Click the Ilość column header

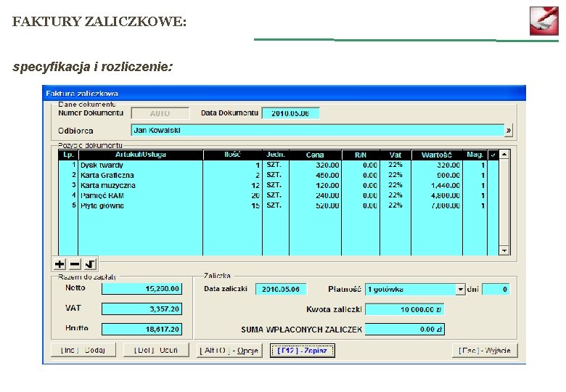(232, 155)
